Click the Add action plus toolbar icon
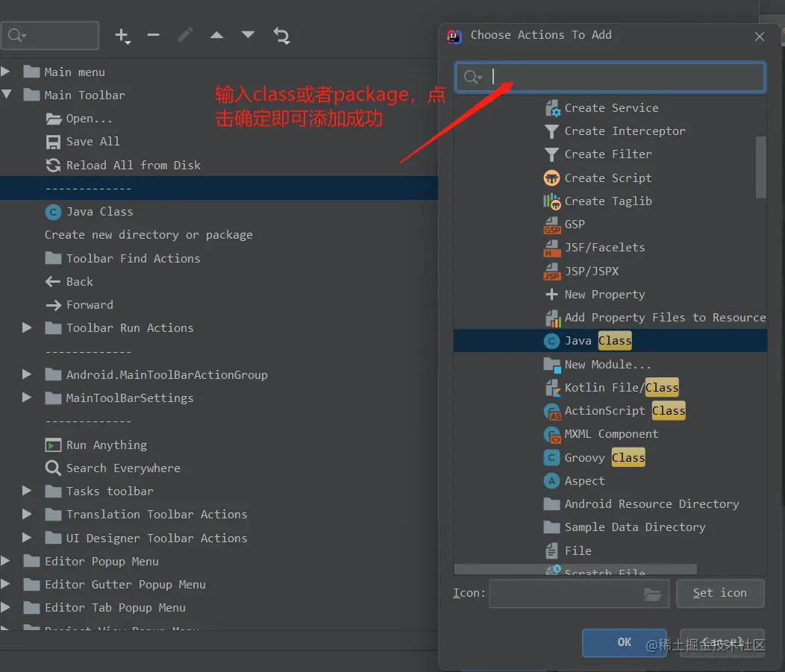The image size is (785, 672). (122, 36)
